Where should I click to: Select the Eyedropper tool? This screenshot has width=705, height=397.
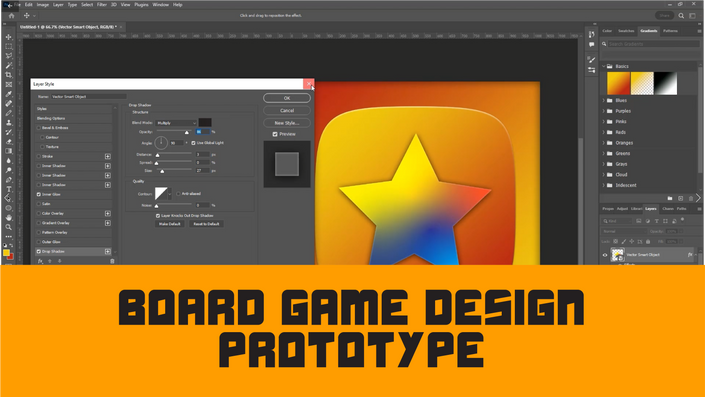click(x=9, y=94)
